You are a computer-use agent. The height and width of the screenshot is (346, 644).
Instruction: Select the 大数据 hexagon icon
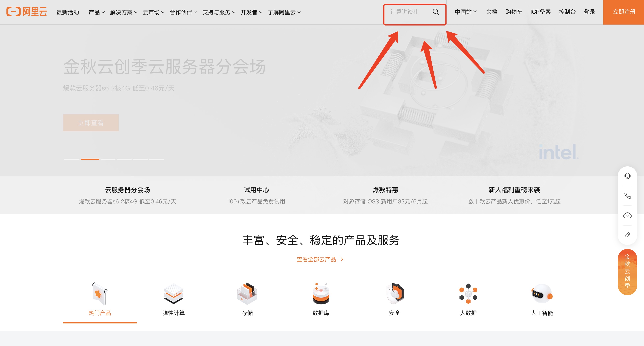[x=468, y=294]
